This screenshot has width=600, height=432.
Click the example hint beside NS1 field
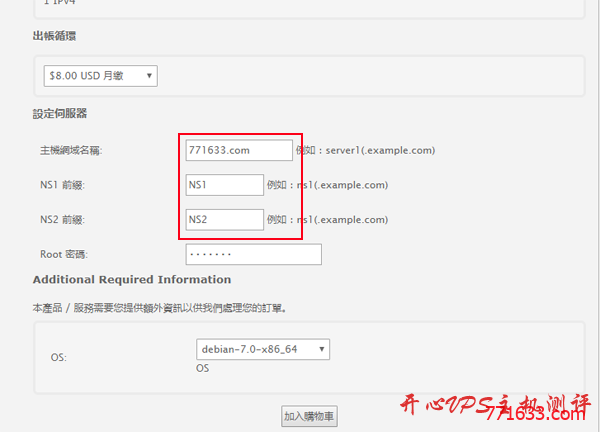pos(327,185)
